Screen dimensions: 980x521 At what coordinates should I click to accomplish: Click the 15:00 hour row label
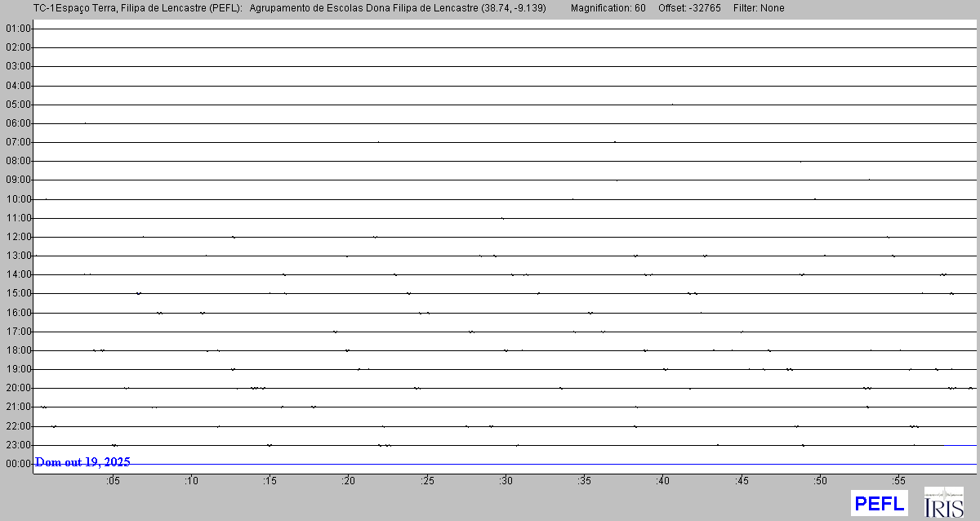coord(17,293)
